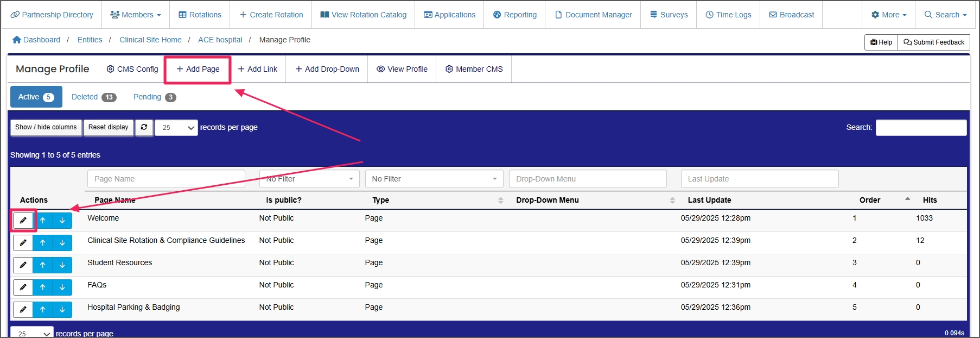Focus the Last Update filter field
980x338 pixels.
760,179
